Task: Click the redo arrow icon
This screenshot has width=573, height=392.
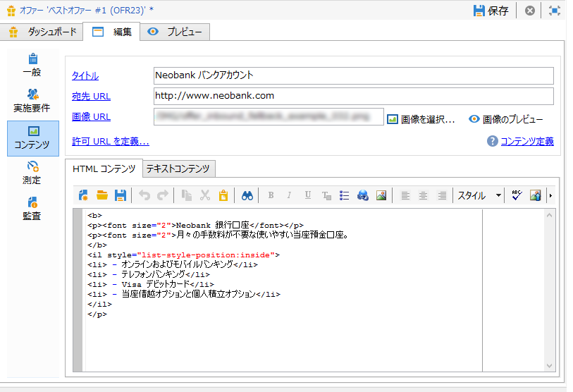Action: (x=163, y=195)
